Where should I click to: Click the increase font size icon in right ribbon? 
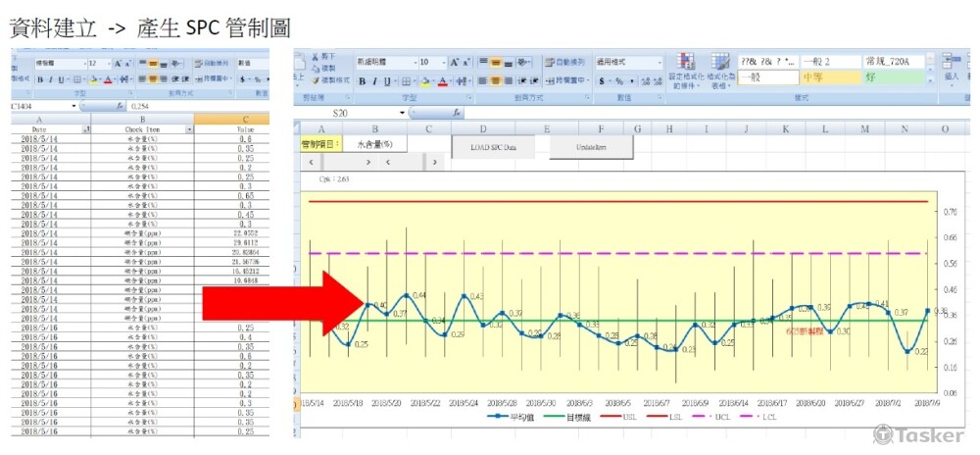(456, 62)
